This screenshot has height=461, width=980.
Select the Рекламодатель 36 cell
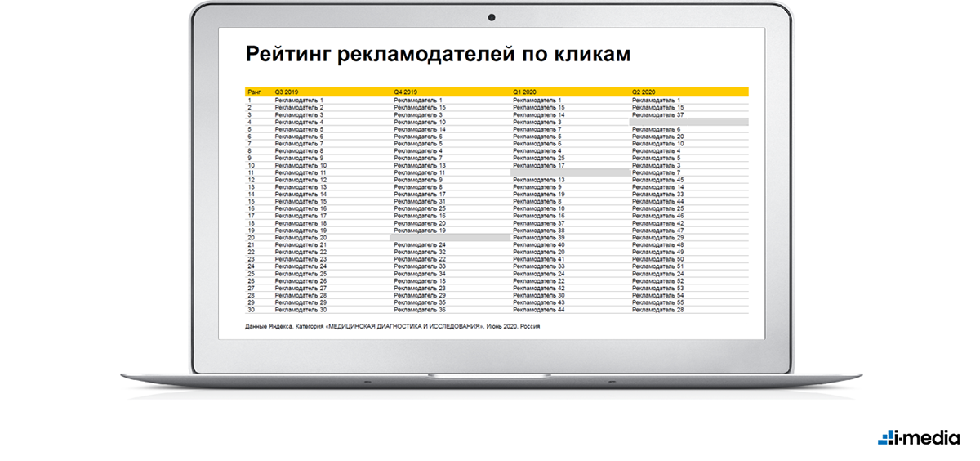click(x=420, y=310)
